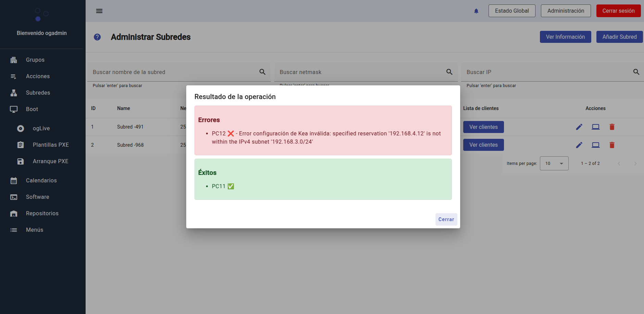The width and height of the screenshot is (644, 314).
Task: Click the trash icon for Subred-491
Action: (612, 127)
